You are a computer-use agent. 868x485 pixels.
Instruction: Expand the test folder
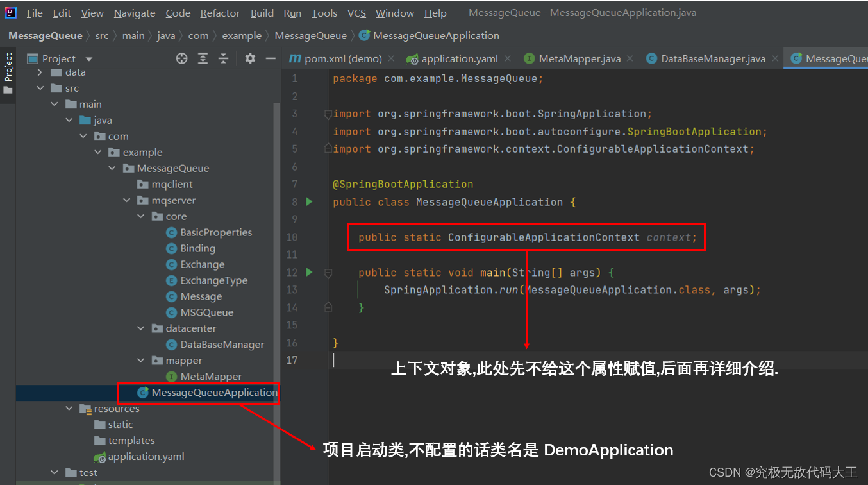[x=54, y=473]
